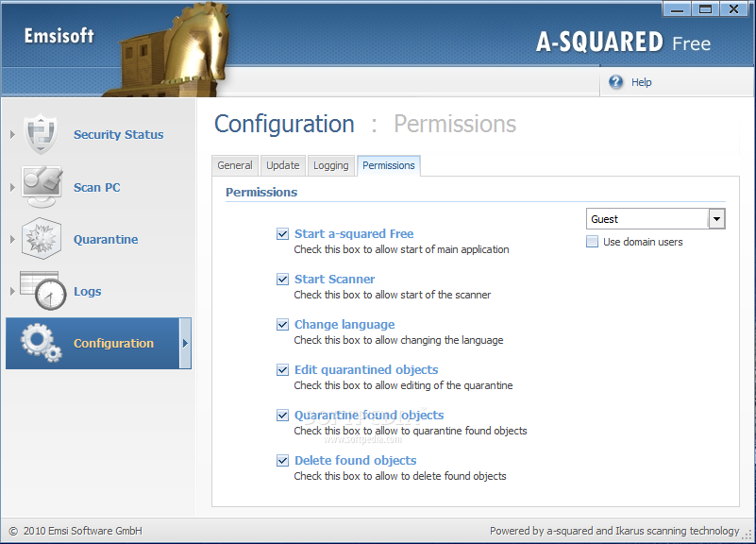Expand the arrow beside Scan PC
This screenshot has height=544, width=756.
(x=12, y=187)
